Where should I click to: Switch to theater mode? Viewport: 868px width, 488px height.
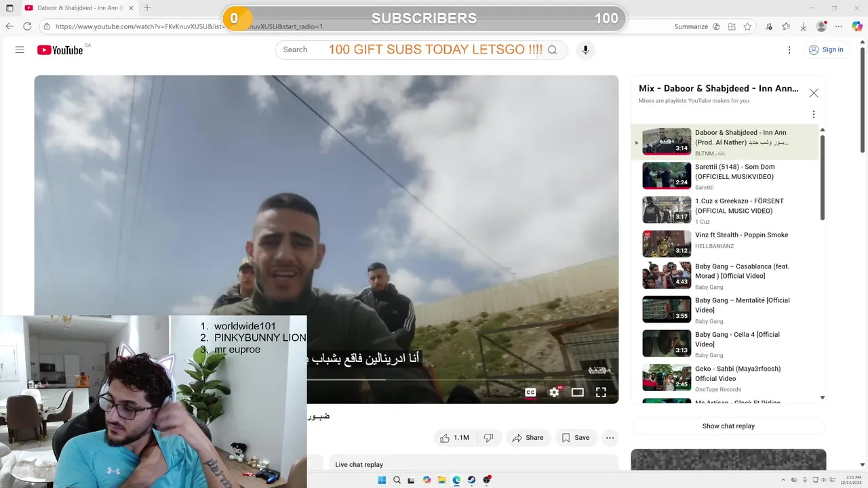[x=578, y=392]
